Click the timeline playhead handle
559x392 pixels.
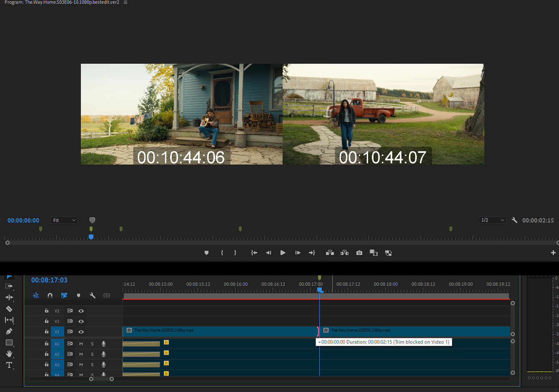[320, 290]
